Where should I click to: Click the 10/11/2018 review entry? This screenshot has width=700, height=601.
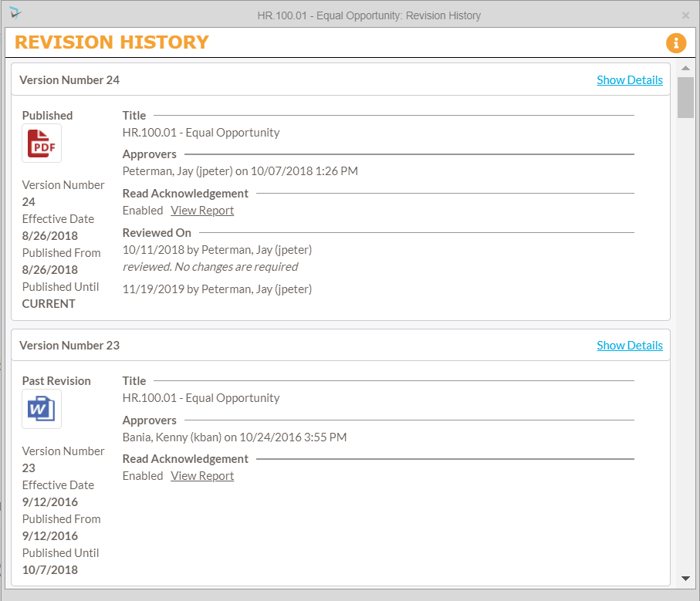coord(217,249)
